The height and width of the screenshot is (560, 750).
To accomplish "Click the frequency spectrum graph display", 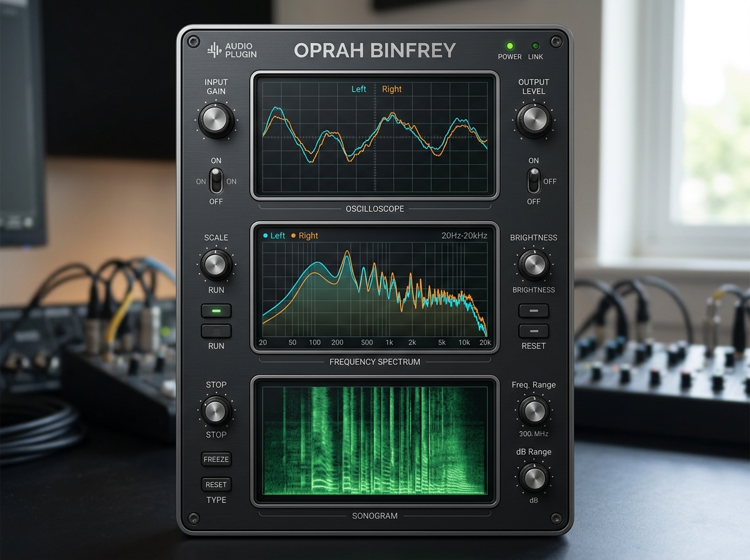I will point(375,289).
